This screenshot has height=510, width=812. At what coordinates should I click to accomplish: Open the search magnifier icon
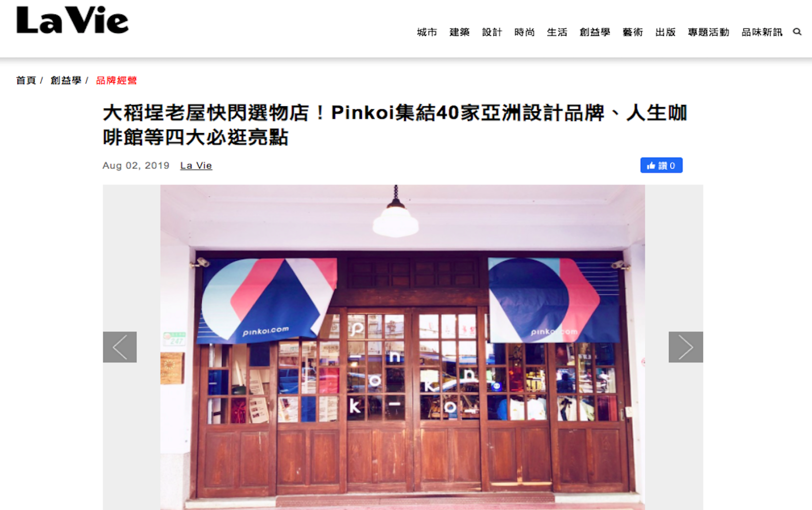pyautogui.click(x=797, y=32)
